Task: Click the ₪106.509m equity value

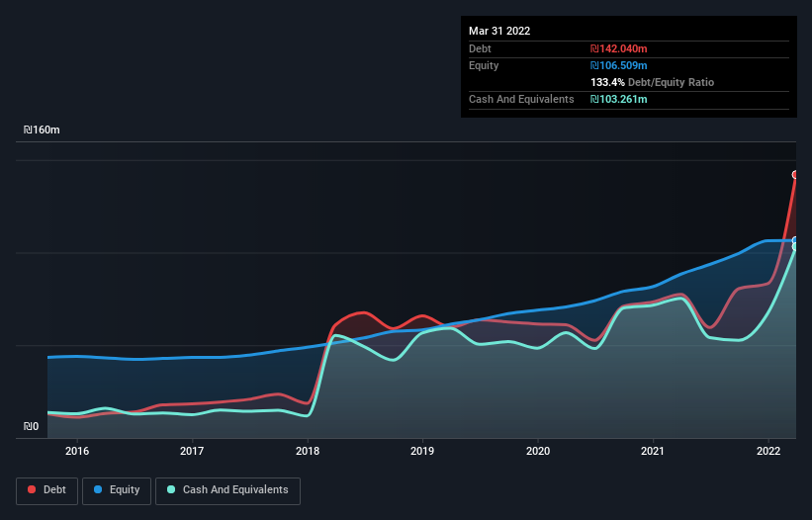Action: (x=619, y=65)
